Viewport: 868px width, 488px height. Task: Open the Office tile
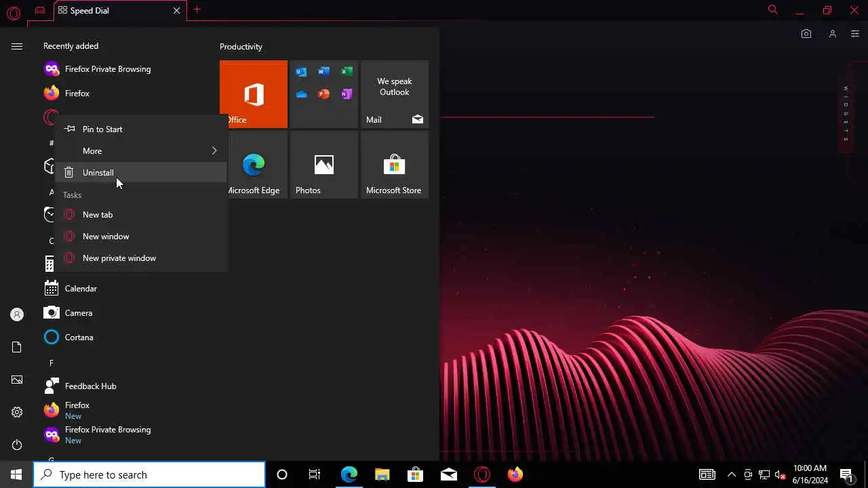[254, 94]
